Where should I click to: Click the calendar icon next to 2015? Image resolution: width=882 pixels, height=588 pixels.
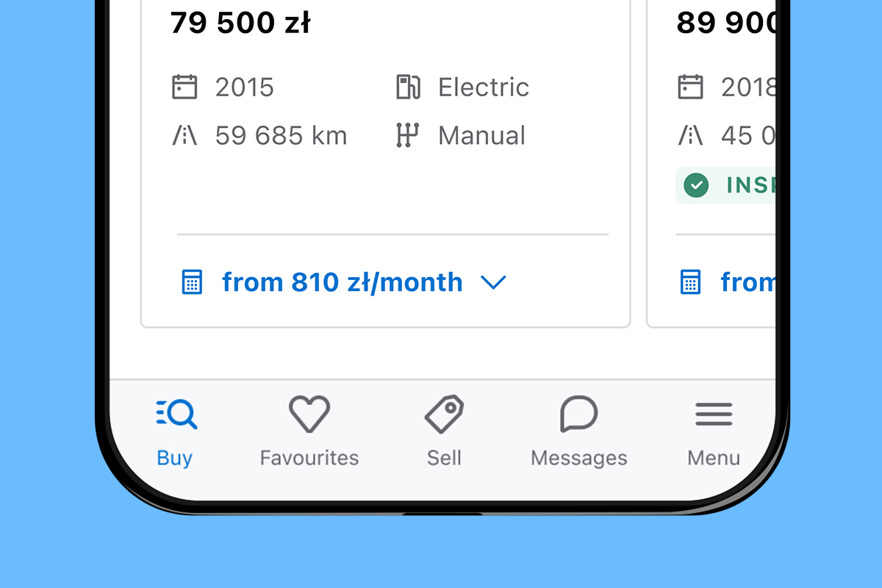tap(185, 87)
